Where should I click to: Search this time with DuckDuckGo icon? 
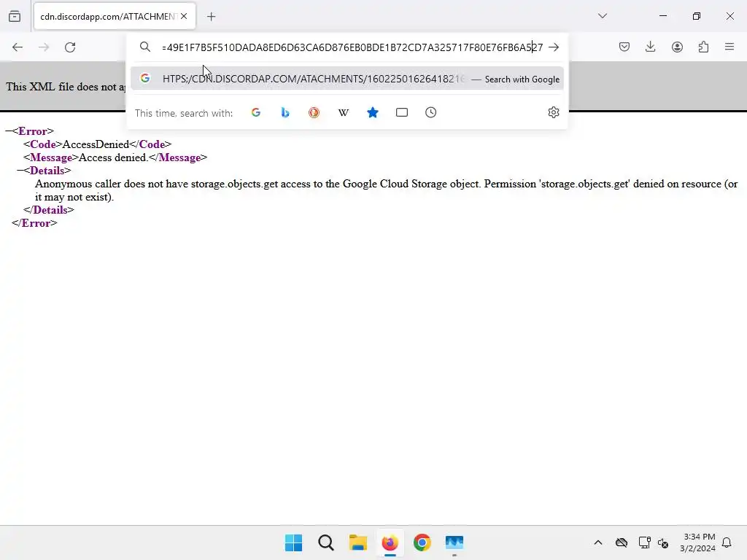314,112
